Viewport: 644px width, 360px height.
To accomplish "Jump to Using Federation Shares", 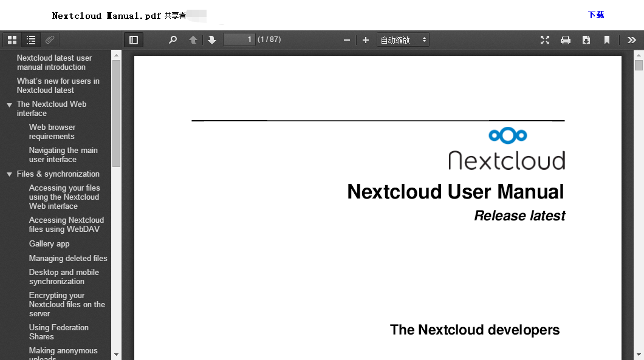I will [x=59, y=332].
